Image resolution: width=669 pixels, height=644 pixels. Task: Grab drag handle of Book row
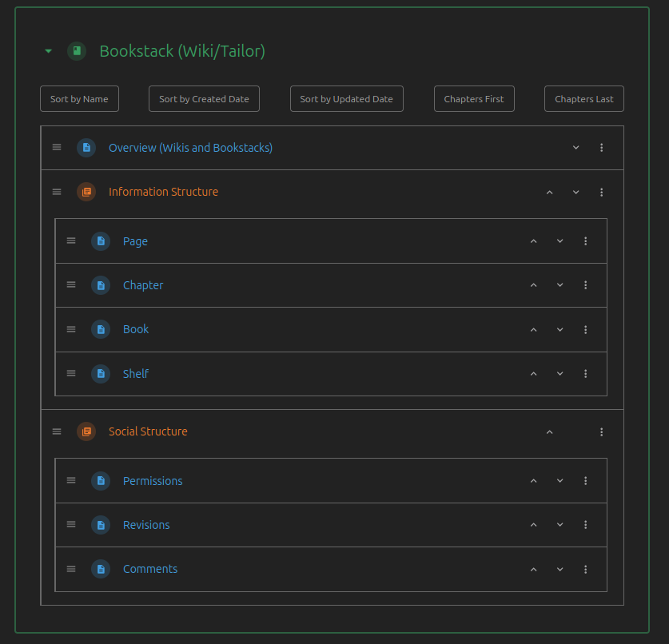[x=71, y=329]
